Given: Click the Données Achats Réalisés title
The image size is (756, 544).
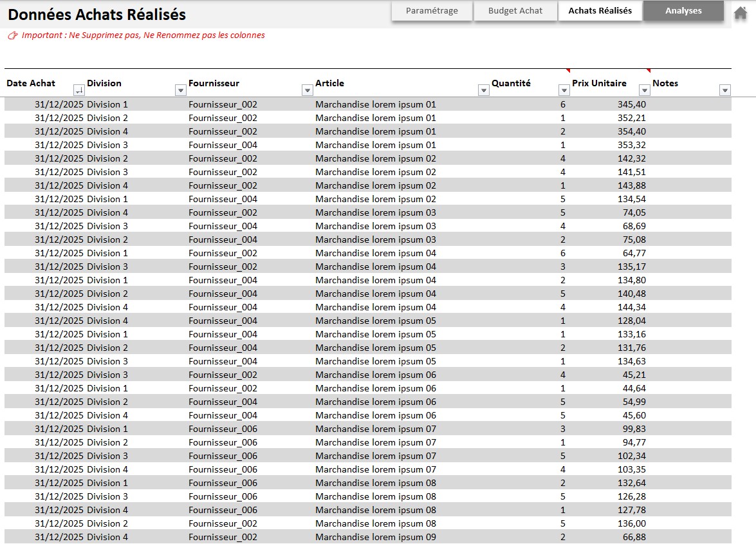Looking at the screenshot, I should click(x=97, y=15).
